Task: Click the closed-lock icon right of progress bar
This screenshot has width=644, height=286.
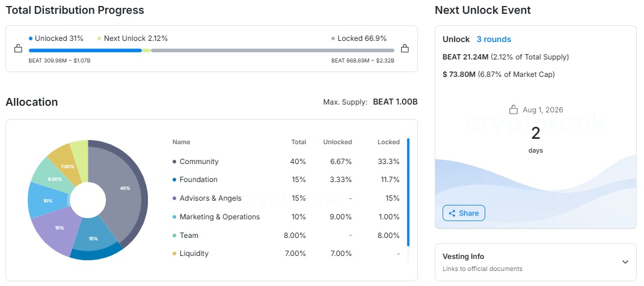Action: (405, 49)
